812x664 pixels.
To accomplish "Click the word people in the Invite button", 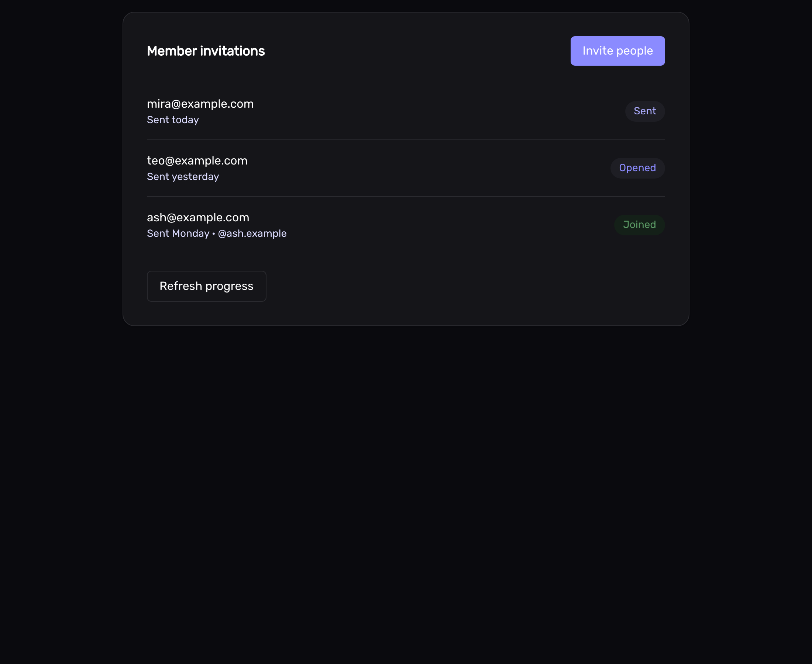I will [634, 51].
